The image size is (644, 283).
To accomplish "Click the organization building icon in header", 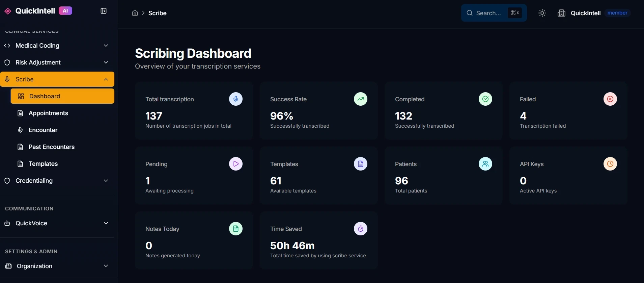I will click(561, 13).
